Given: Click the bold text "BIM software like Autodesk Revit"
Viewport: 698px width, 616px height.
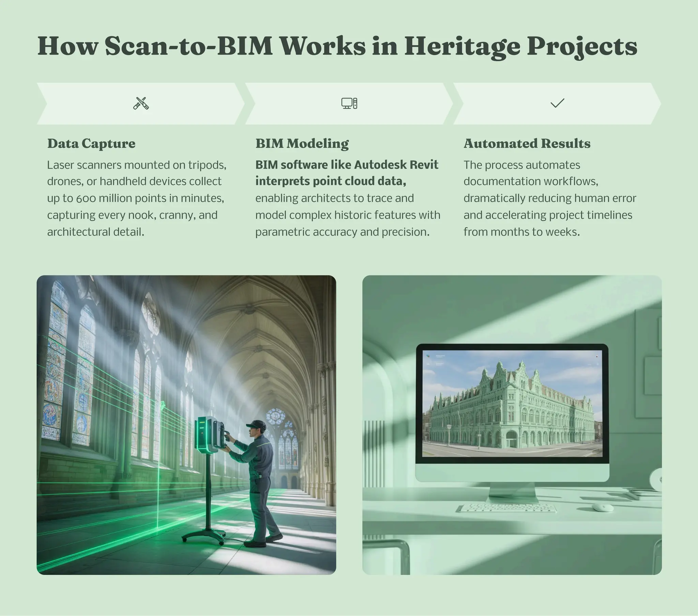Looking at the screenshot, I should (347, 165).
